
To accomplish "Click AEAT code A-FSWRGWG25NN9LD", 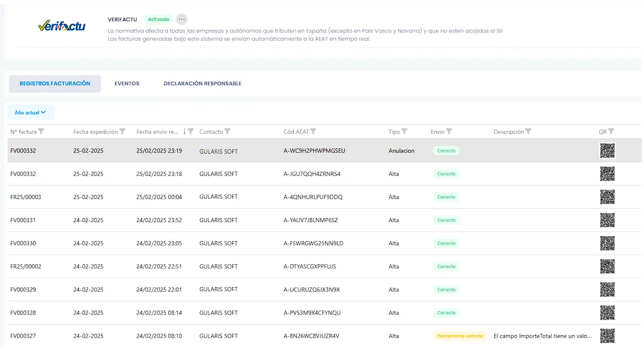I will [x=313, y=243].
